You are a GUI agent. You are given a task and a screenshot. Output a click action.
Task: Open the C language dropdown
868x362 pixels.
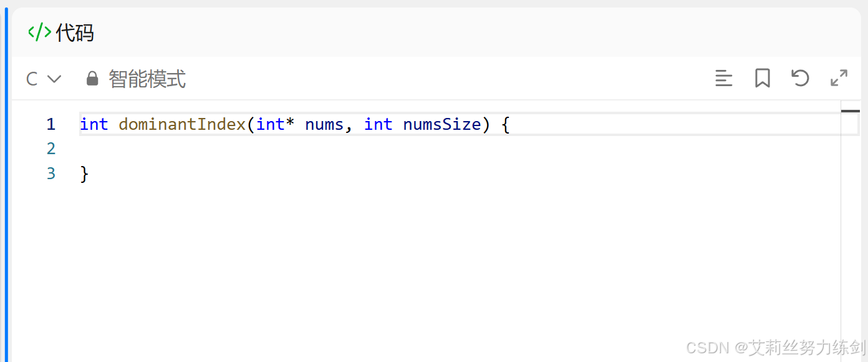point(44,79)
